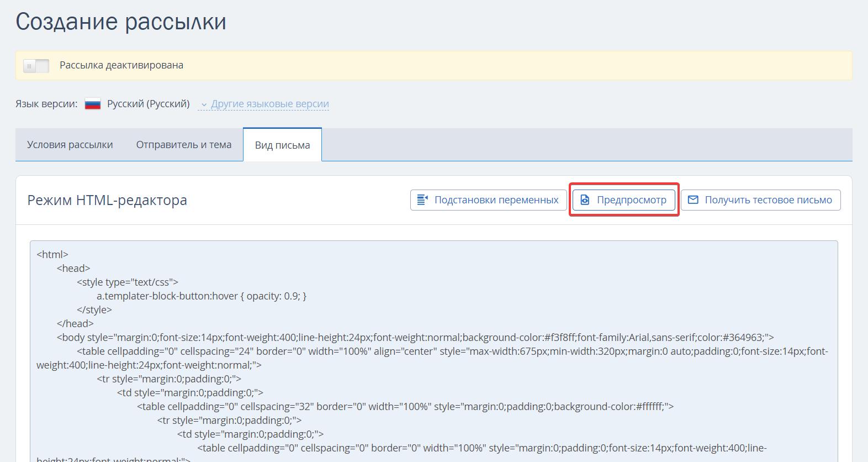Open 'Подстановки переменных' button

(489, 200)
